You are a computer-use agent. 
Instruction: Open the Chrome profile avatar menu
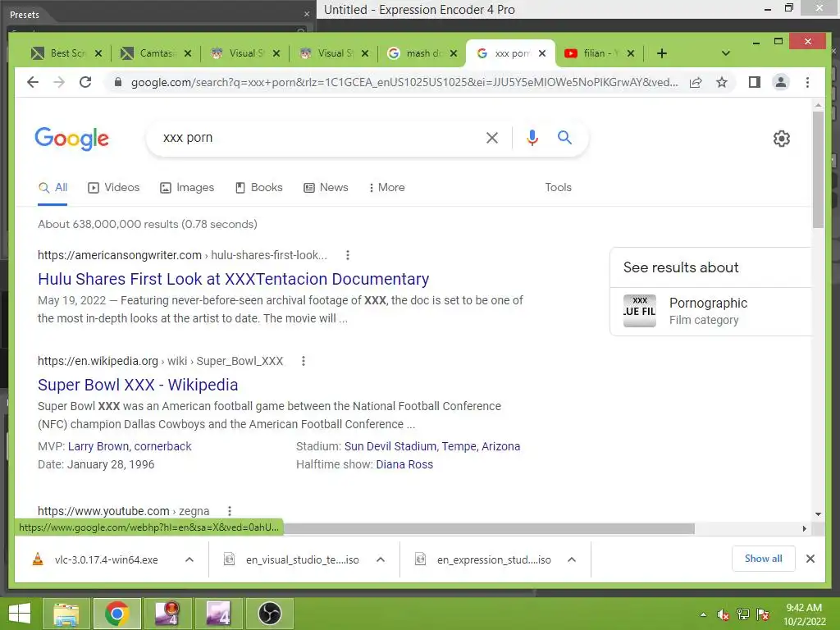point(781,82)
